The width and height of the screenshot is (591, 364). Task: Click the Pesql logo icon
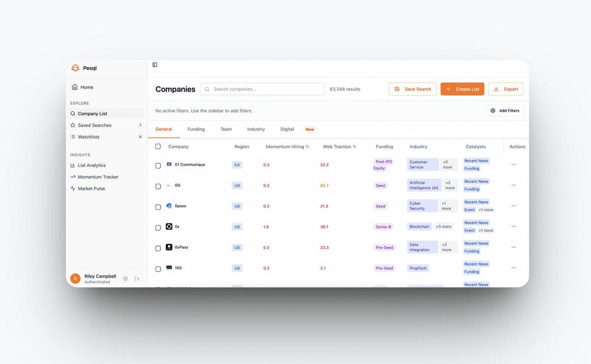pyautogui.click(x=75, y=68)
